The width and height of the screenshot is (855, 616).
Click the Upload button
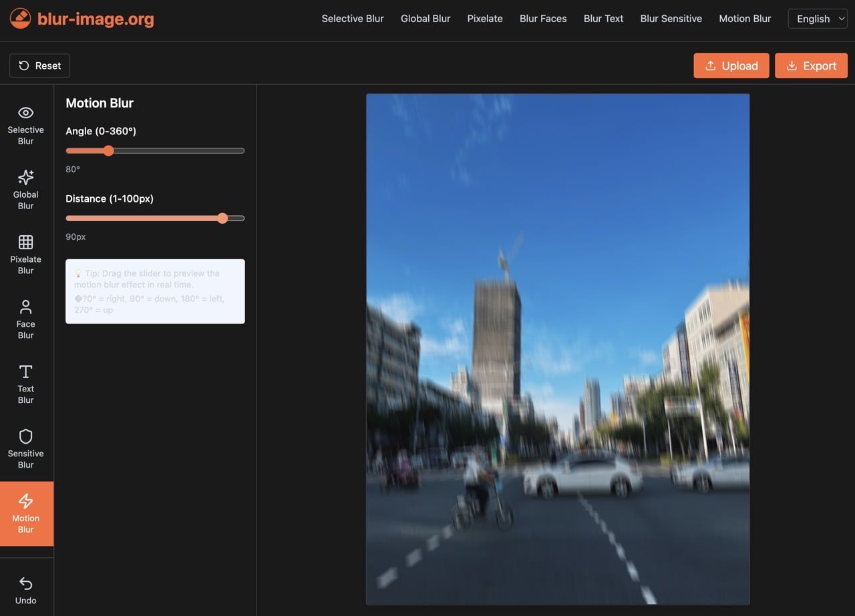(731, 65)
